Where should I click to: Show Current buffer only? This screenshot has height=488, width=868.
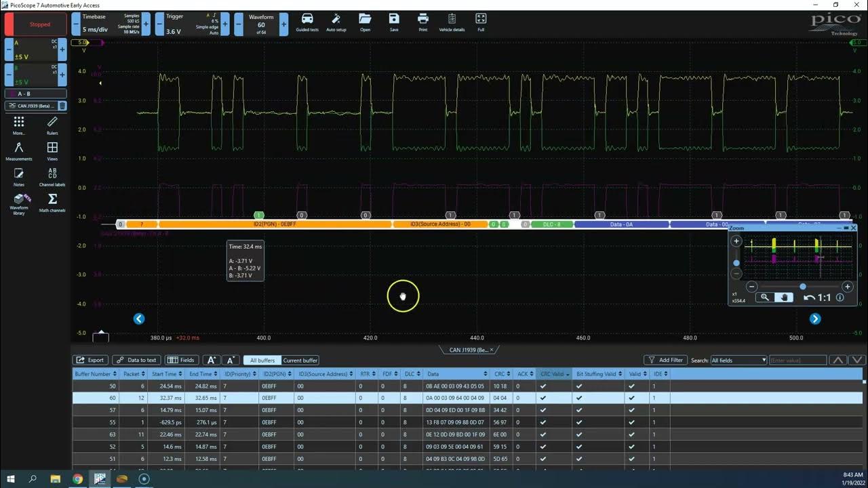(x=300, y=360)
